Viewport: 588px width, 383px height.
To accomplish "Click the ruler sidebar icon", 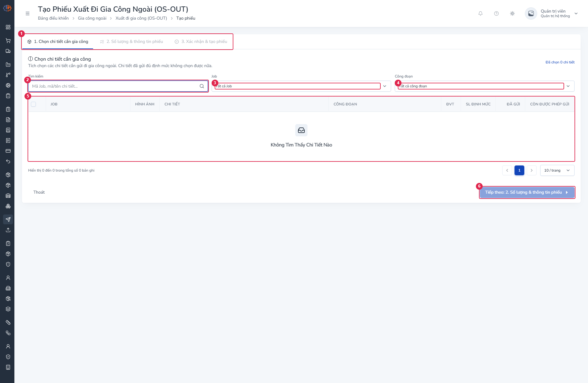I will (8, 323).
